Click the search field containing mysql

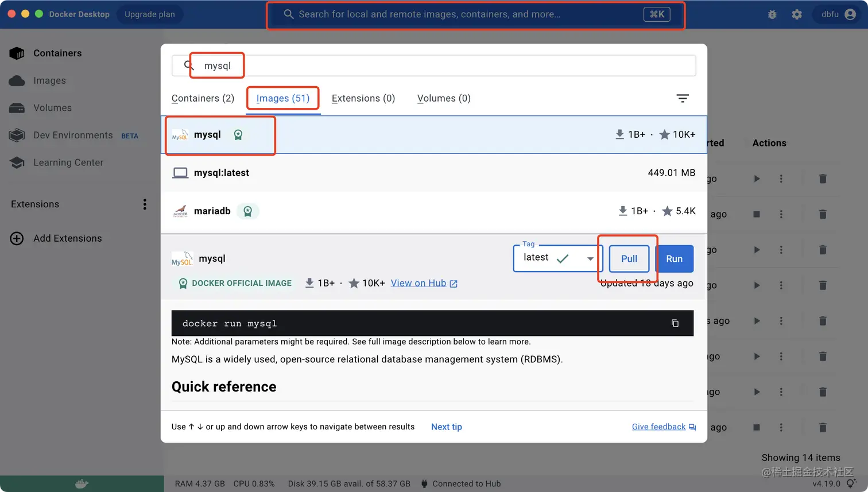coord(434,66)
